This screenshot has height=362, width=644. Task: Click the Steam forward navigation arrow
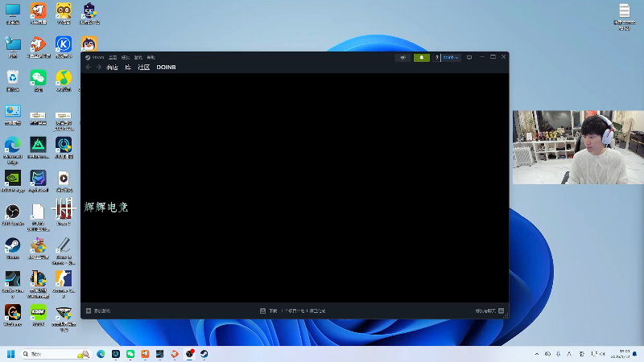[x=98, y=68]
